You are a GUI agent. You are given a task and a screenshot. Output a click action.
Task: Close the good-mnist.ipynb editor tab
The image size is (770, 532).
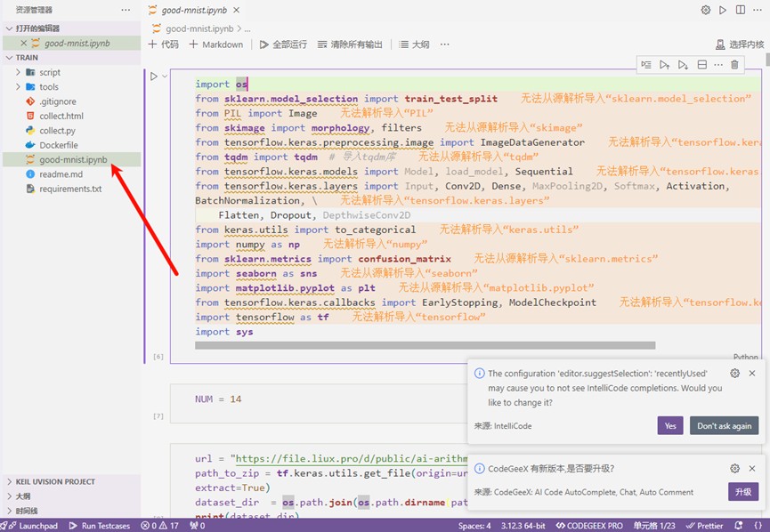(x=236, y=10)
